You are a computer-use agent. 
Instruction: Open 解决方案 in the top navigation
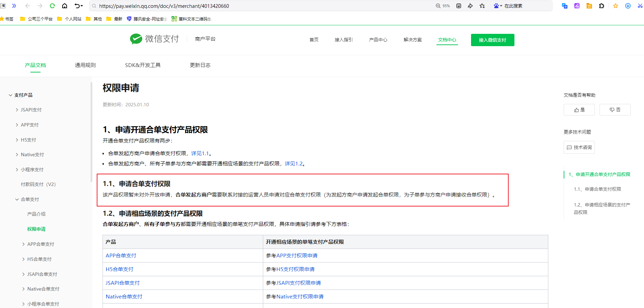click(413, 40)
